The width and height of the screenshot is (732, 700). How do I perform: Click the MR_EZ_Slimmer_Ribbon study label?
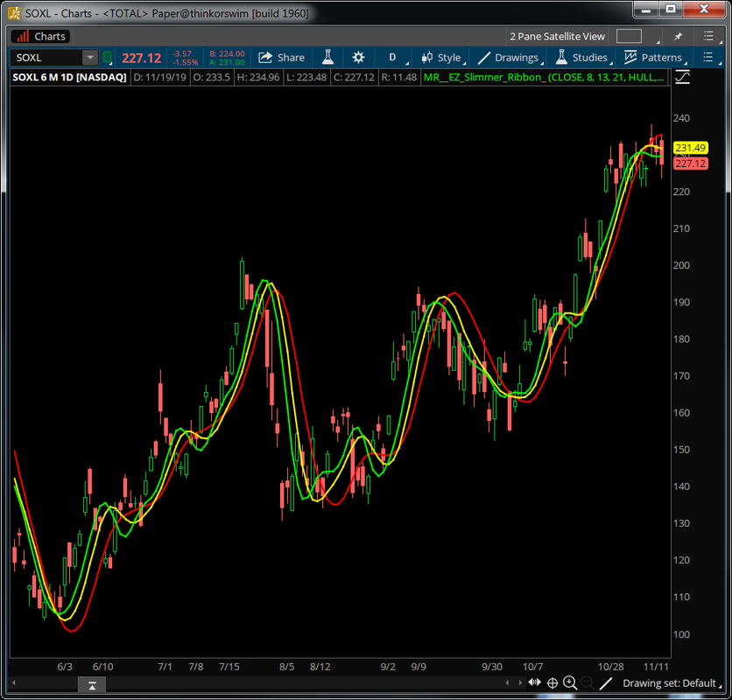[544, 77]
